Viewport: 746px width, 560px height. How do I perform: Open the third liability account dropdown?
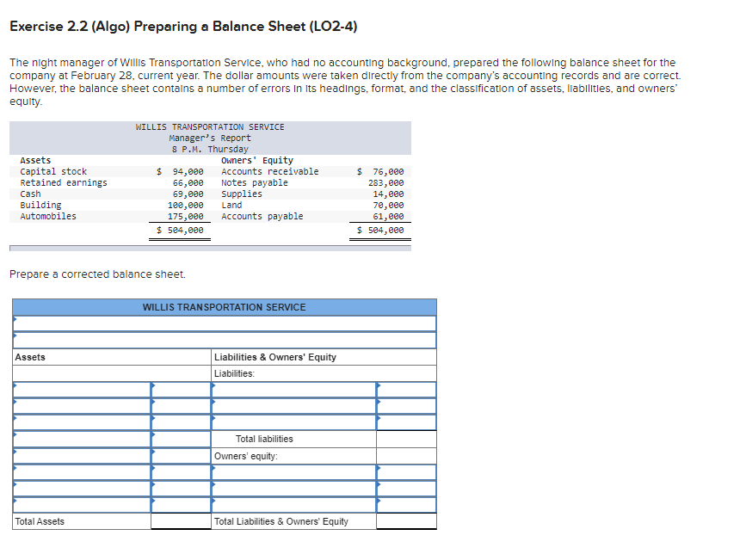[293, 422]
